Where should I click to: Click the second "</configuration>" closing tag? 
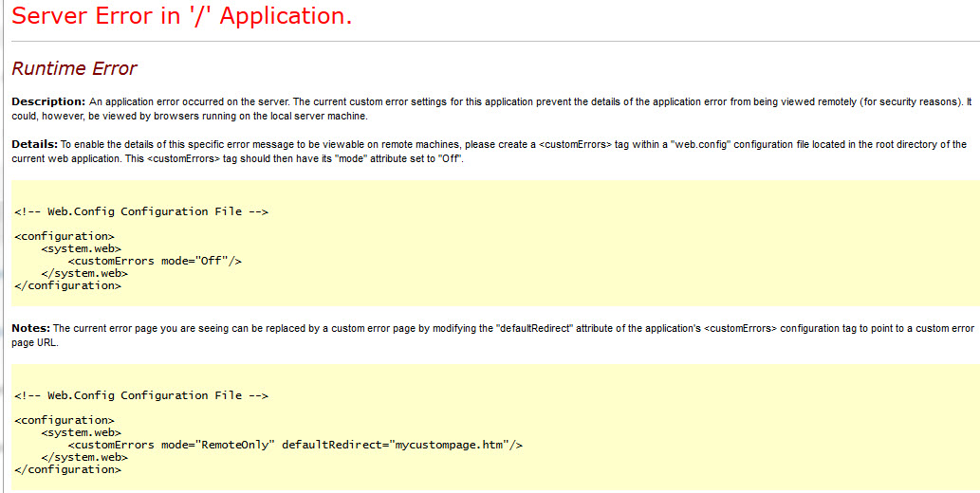[67, 469]
